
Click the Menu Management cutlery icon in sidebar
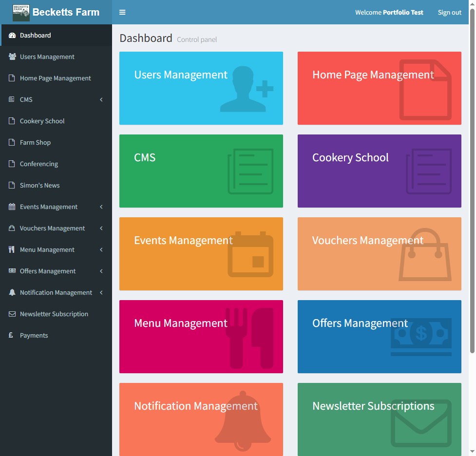point(12,249)
